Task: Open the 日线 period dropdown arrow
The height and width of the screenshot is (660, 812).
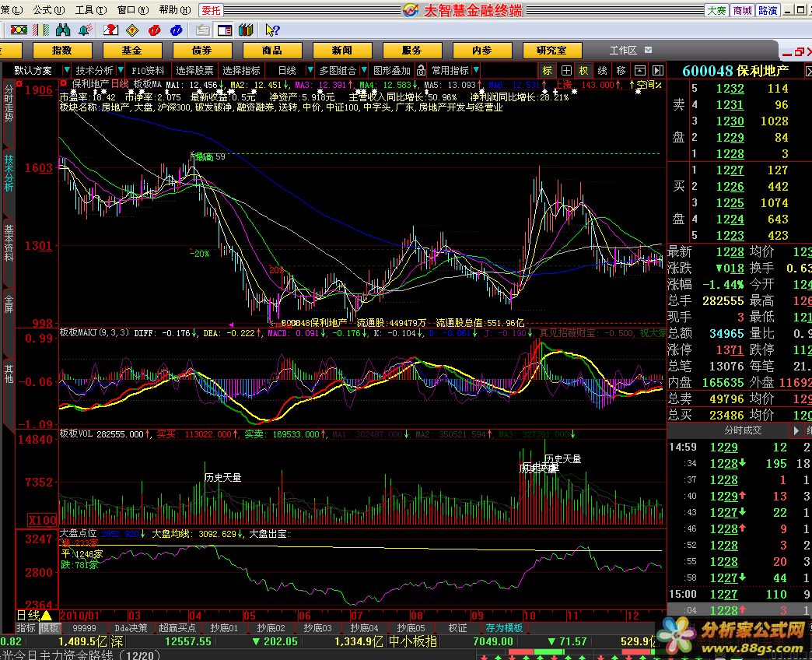Action: point(310,70)
